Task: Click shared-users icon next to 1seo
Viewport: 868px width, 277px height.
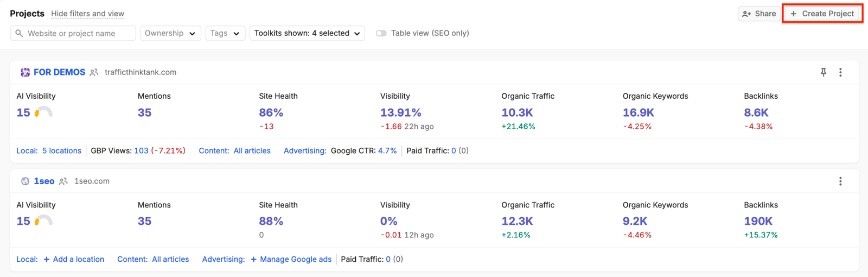Action: (x=63, y=181)
